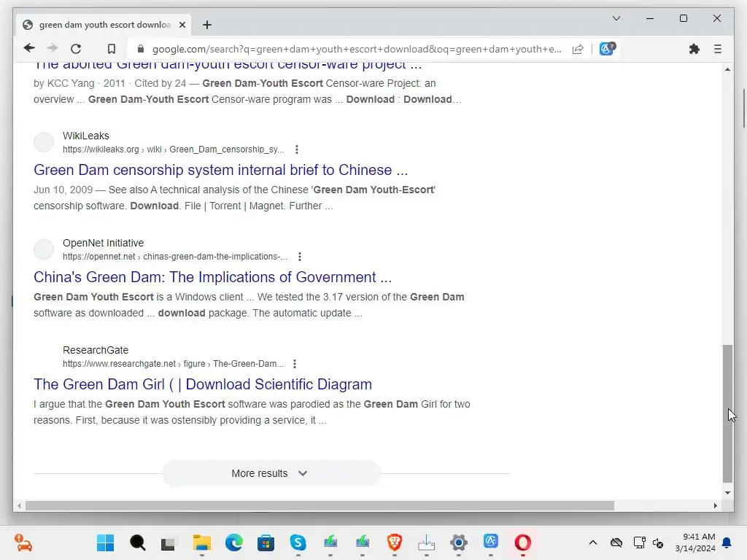This screenshot has width=747, height=560.
Task: Open The Green Dam Girl Scientific Diagram link
Action: 203,384
